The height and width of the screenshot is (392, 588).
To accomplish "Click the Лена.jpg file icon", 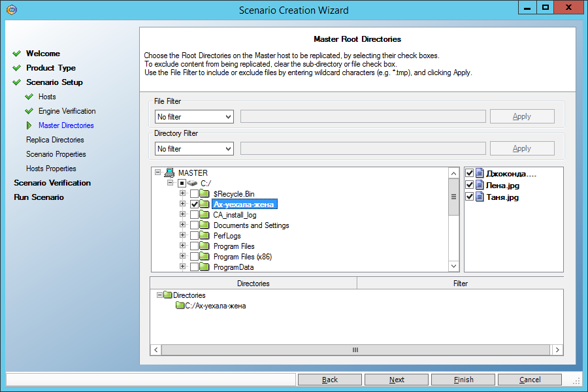I will pos(480,185).
